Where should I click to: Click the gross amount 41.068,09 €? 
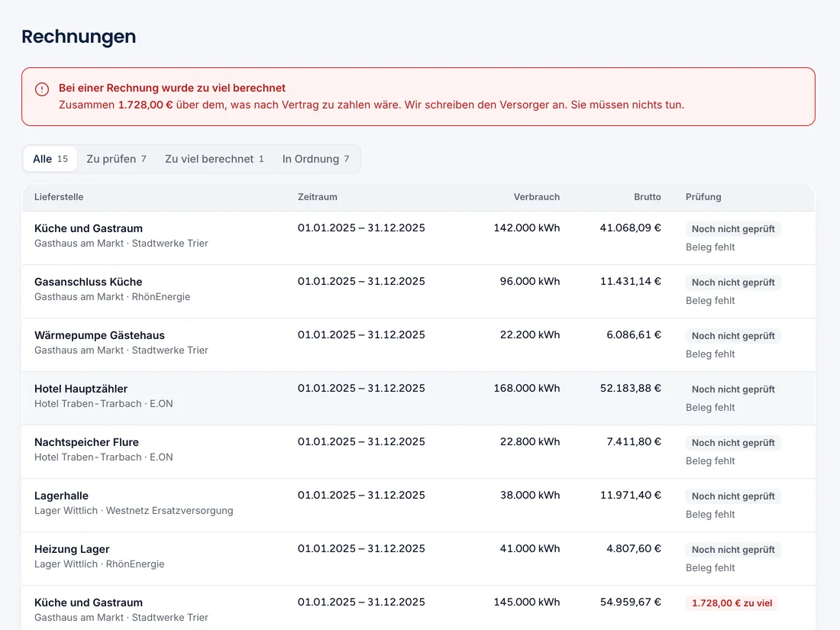[x=631, y=228]
